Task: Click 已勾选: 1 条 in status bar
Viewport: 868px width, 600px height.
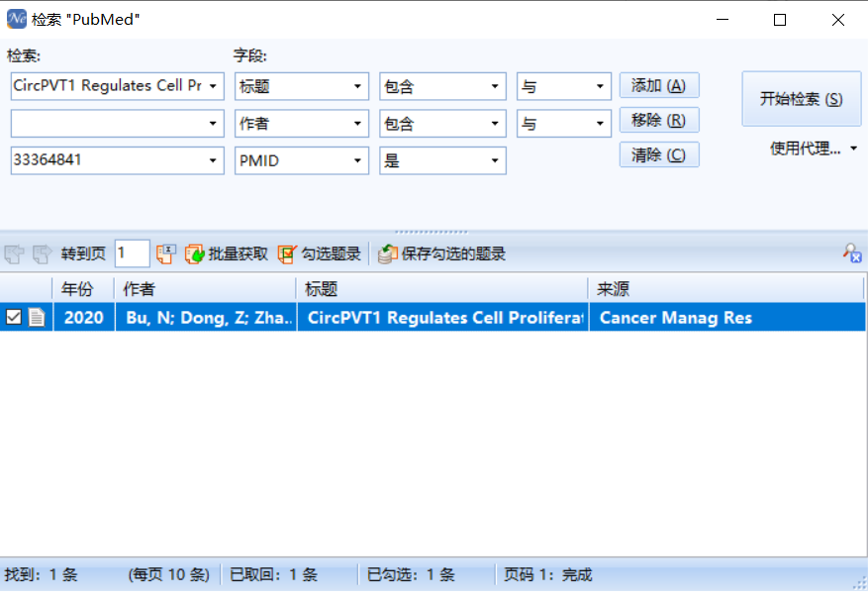Action: 411,575
